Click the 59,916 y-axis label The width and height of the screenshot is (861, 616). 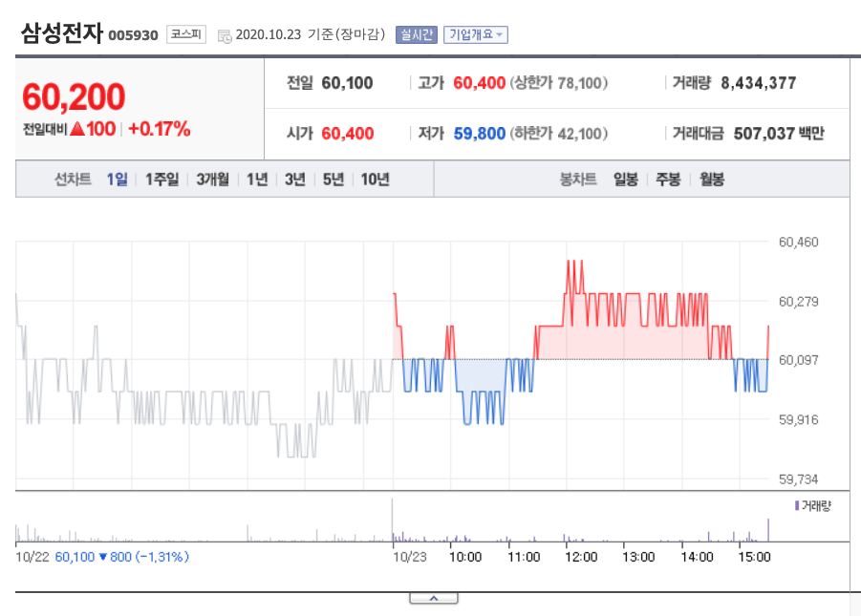point(798,420)
